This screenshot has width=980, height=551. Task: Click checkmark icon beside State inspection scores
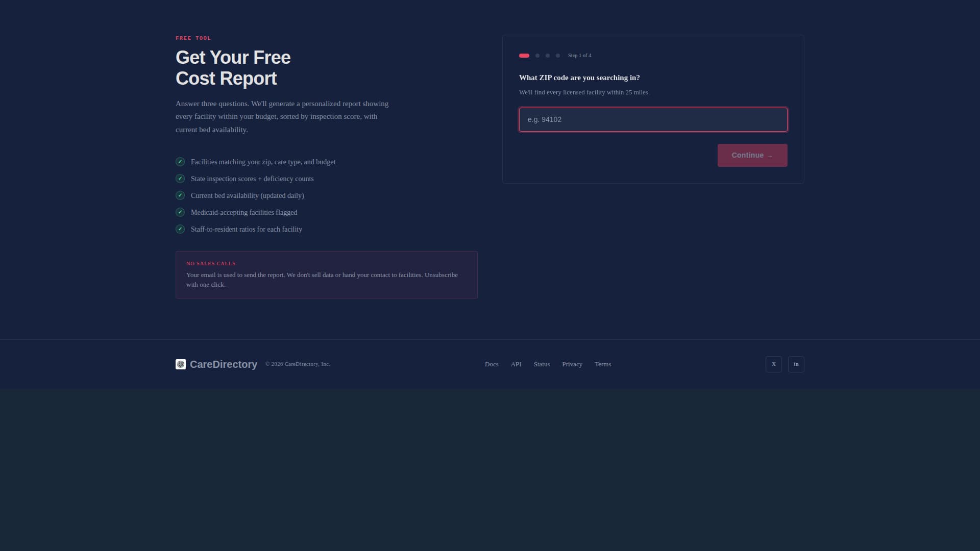pyautogui.click(x=180, y=179)
